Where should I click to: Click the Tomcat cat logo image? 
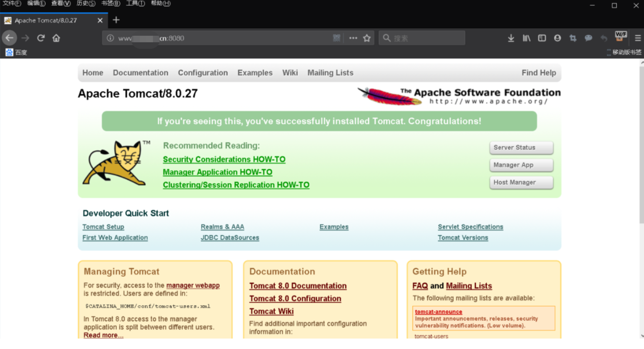tap(116, 163)
